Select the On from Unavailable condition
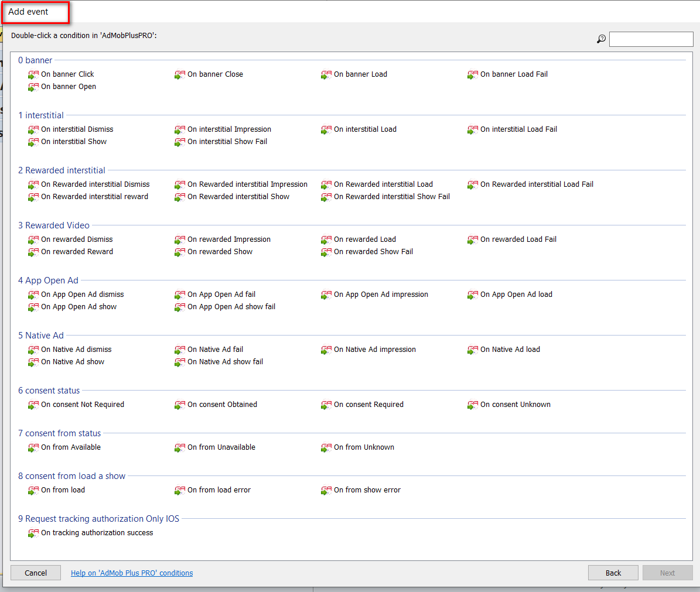 tap(221, 447)
